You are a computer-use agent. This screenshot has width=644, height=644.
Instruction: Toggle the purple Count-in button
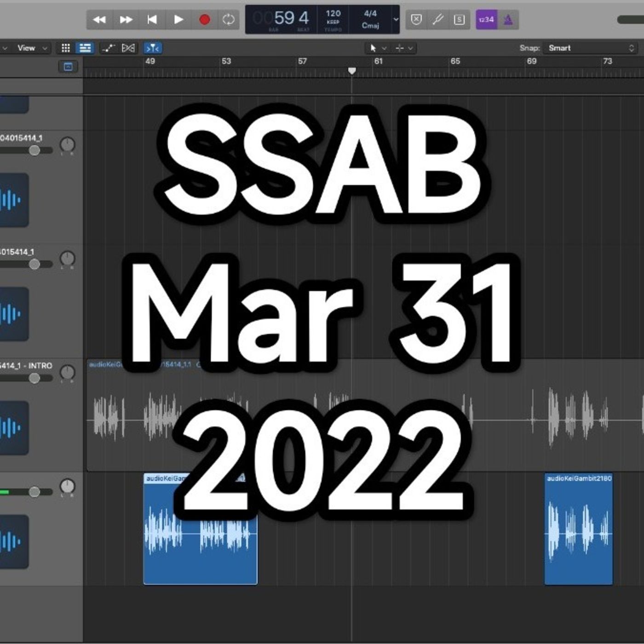pos(486,20)
